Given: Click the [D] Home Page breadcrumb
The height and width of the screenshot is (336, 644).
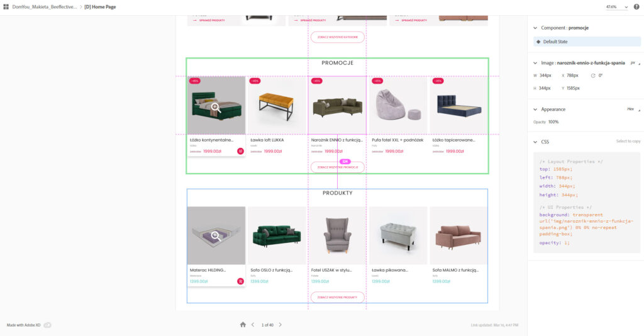Looking at the screenshot, I should coord(100,7).
